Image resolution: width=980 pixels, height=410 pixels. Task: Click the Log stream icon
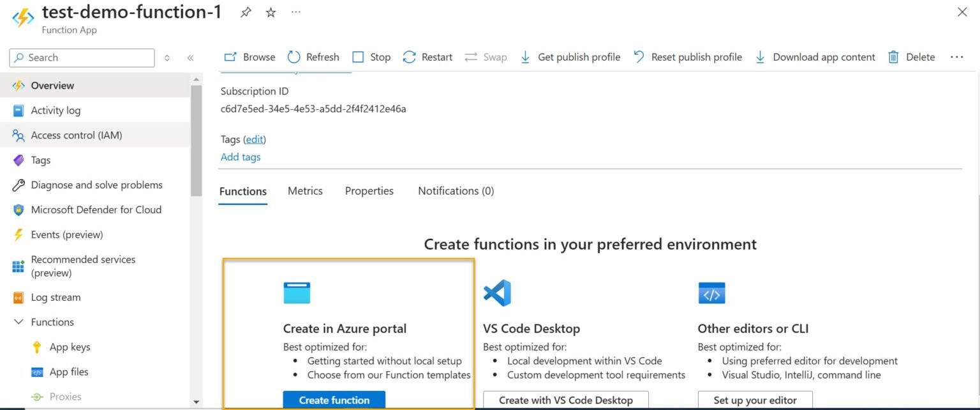[19, 298]
